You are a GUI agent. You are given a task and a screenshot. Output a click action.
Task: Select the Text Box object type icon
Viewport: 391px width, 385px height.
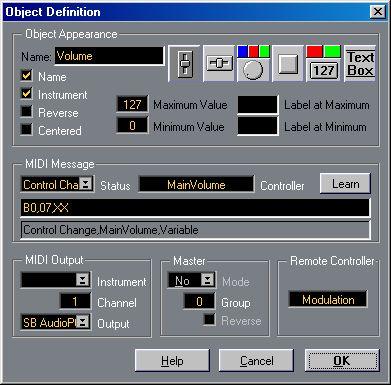360,64
